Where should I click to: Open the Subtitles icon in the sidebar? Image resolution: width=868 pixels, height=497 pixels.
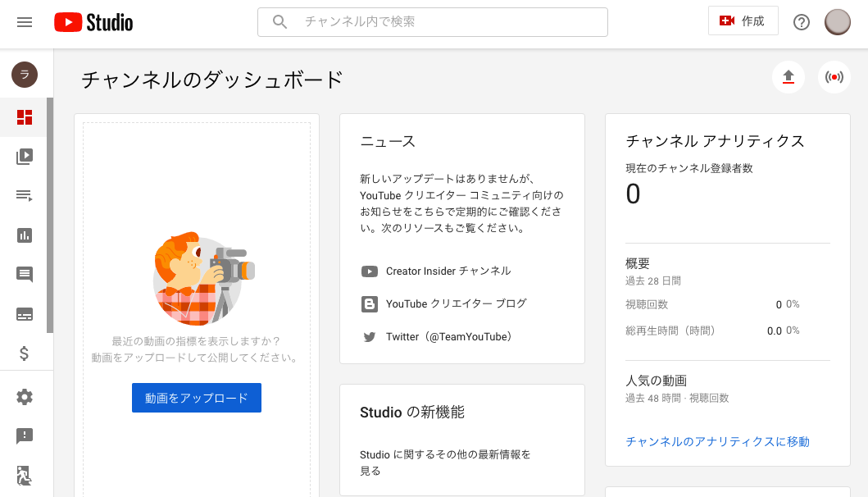pos(25,314)
